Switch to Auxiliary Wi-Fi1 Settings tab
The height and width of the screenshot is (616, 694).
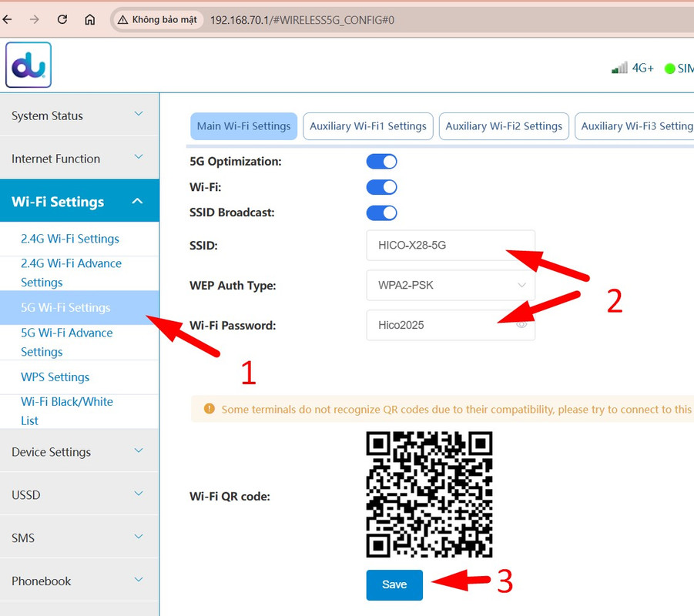tap(368, 126)
